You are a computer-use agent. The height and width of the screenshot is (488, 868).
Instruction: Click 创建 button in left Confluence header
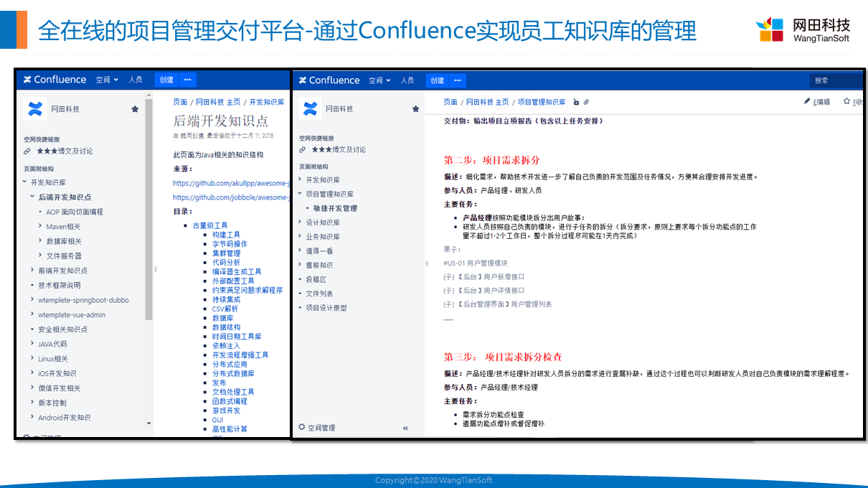[166, 80]
